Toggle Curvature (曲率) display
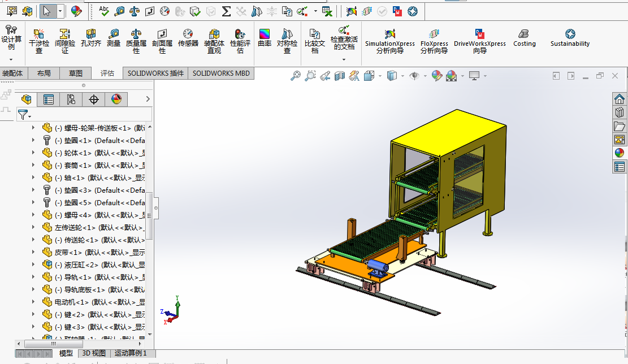Screen dimensions: 628x364 pos(265,38)
